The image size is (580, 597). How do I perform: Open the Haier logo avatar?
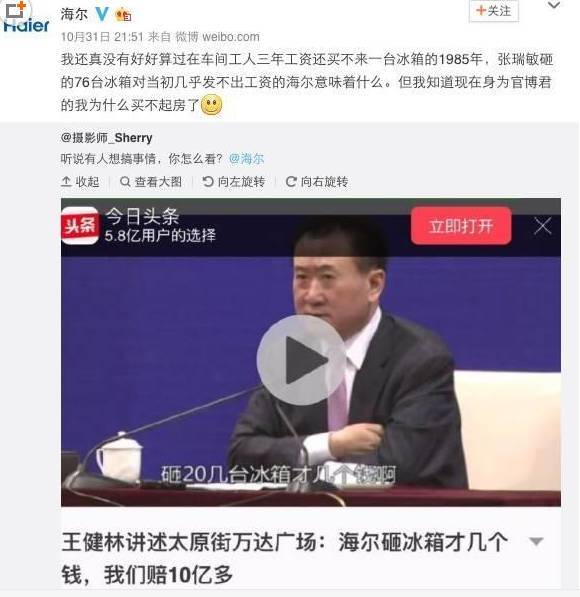click(25, 17)
